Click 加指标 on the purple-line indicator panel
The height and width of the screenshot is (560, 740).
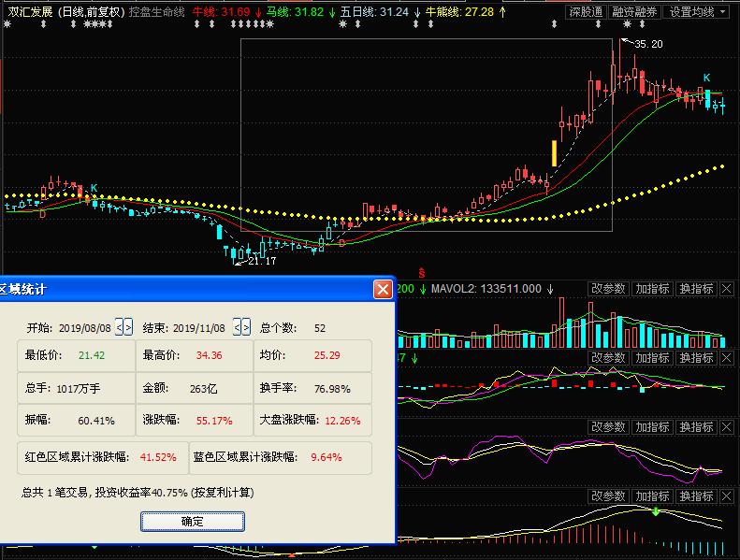coord(652,427)
